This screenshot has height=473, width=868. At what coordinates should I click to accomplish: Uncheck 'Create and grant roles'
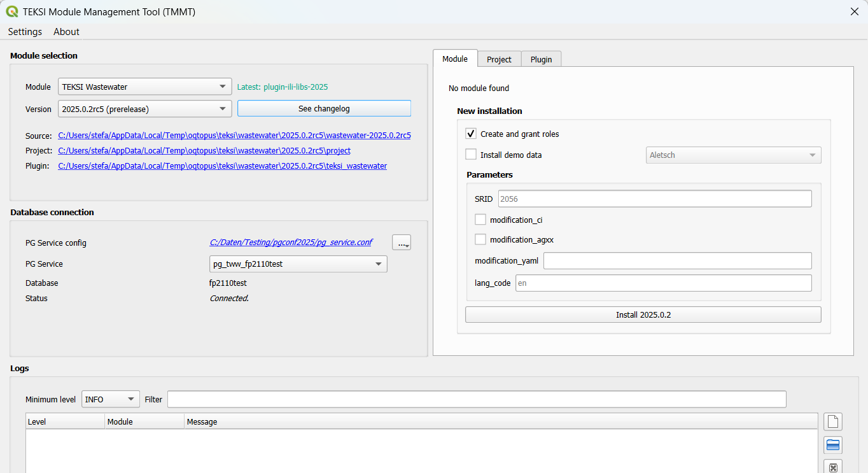471,134
